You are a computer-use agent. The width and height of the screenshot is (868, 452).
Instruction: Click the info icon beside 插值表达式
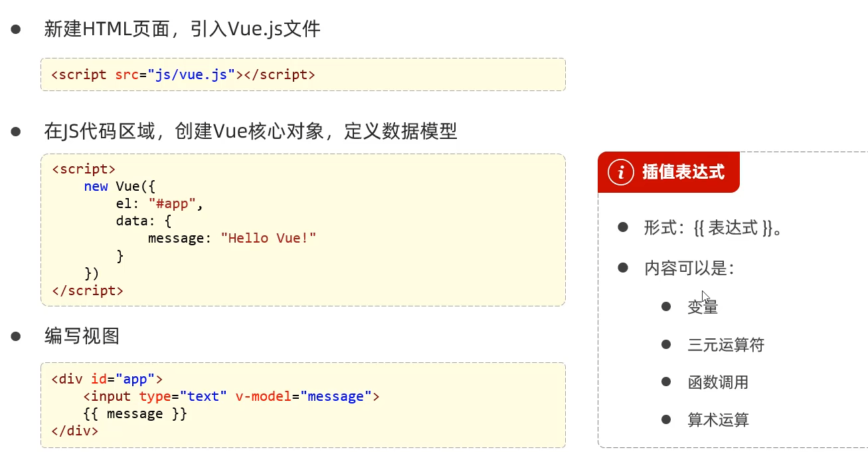[622, 172]
